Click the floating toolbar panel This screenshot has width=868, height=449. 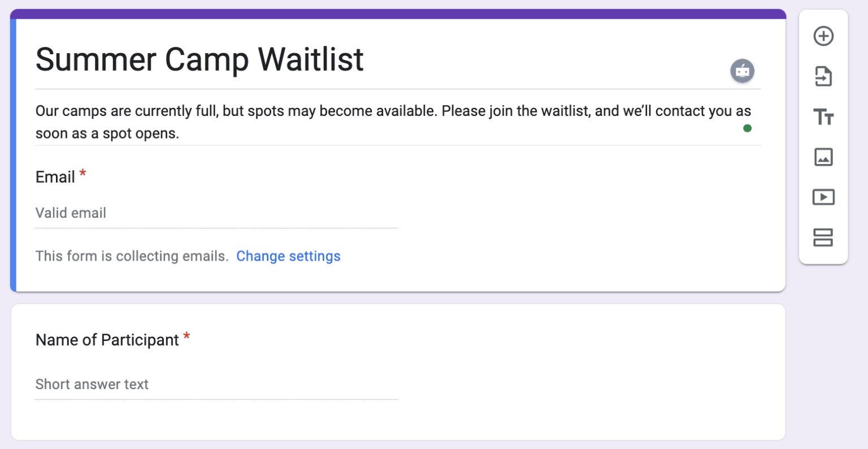[x=823, y=136]
